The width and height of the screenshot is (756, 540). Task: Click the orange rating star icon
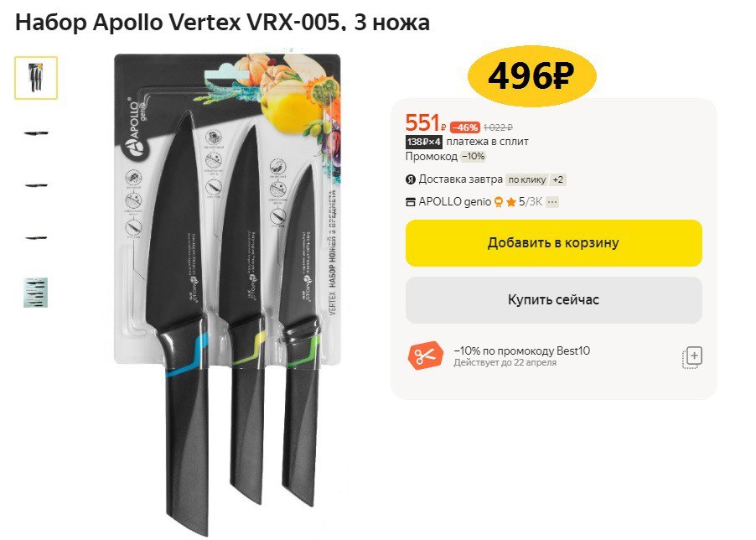511,202
